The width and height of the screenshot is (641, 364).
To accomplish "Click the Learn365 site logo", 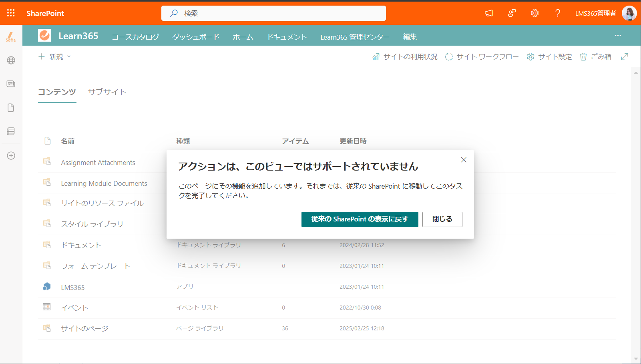I will (44, 35).
